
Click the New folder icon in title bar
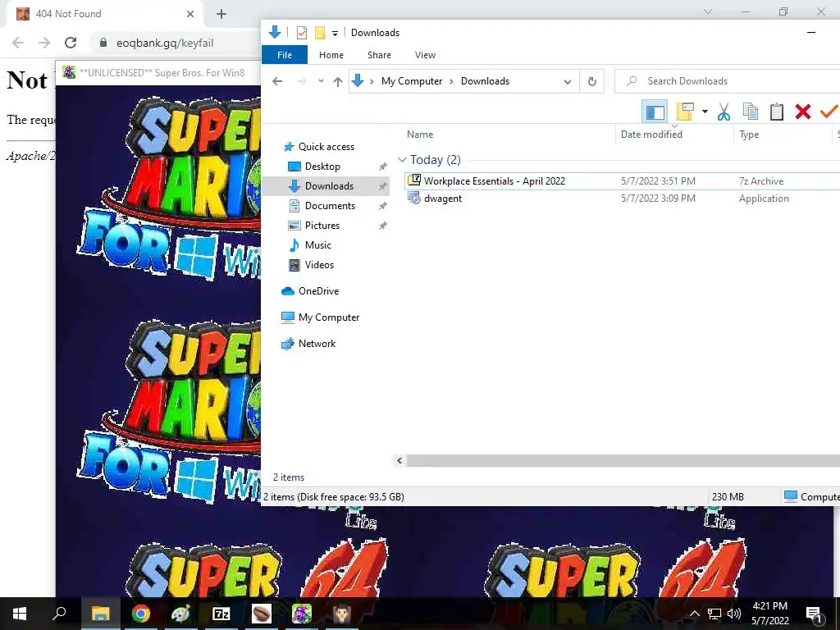tap(320, 33)
